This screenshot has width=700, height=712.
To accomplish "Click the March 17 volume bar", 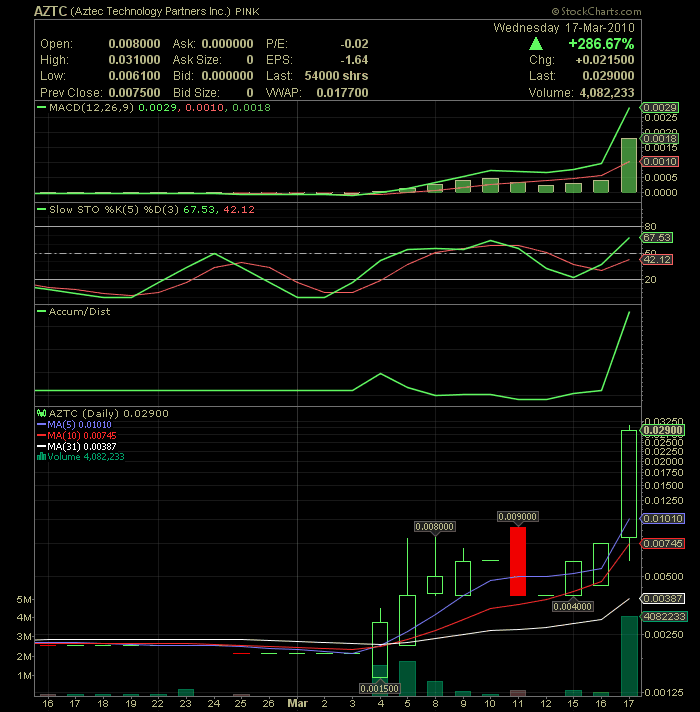I will 629,656.
